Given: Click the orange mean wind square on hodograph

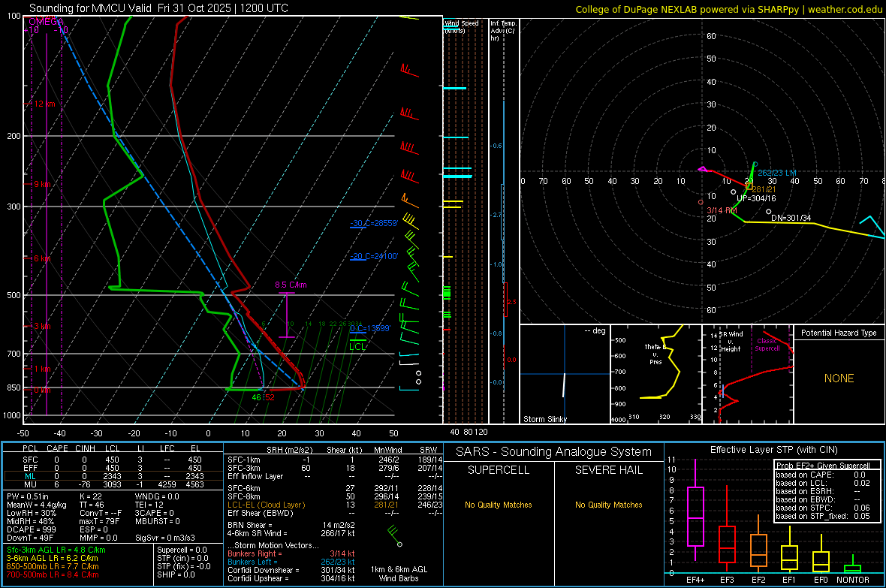Looking at the screenshot, I should (x=749, y=186).
